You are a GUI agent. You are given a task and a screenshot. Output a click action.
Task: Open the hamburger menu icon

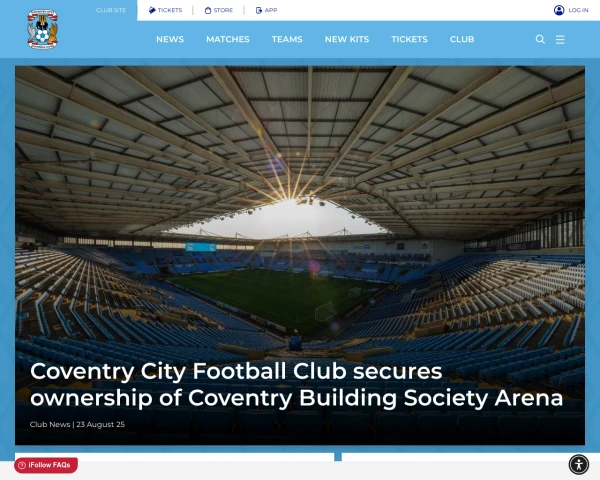tap(560, 39)
